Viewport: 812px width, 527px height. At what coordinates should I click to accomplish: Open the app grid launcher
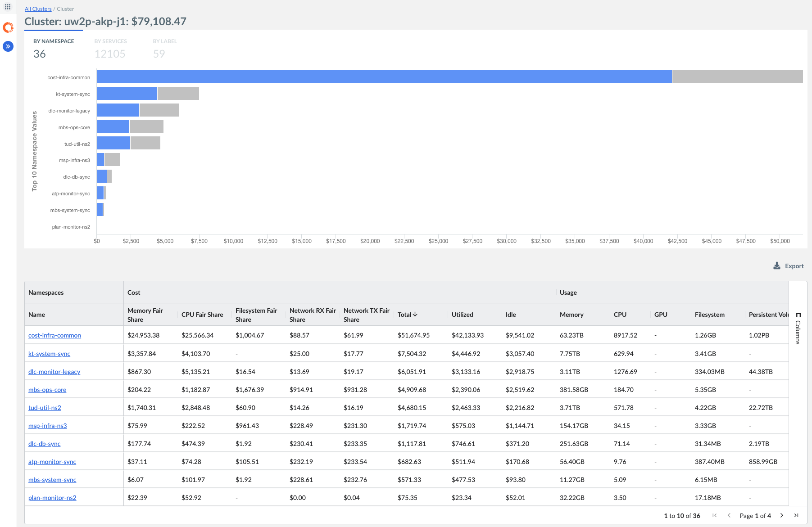8,7
